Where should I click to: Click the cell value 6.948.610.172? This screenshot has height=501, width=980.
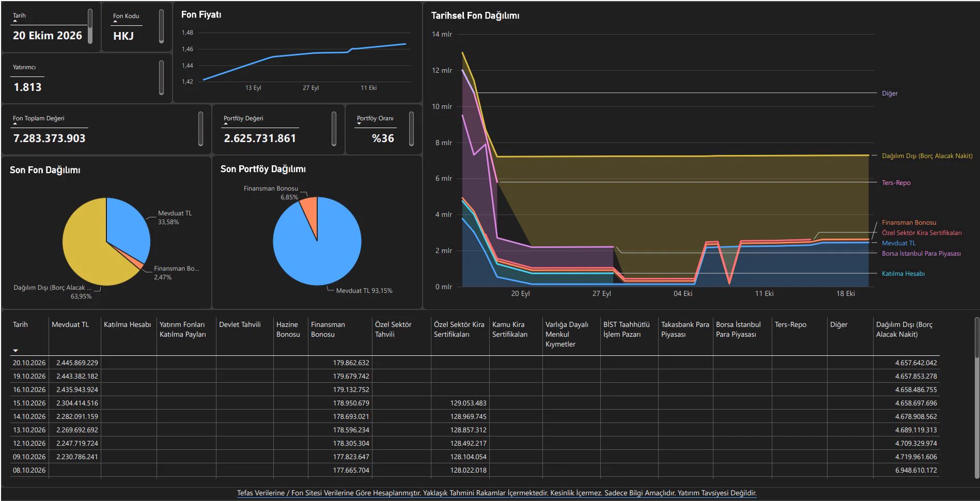[916, 470]
